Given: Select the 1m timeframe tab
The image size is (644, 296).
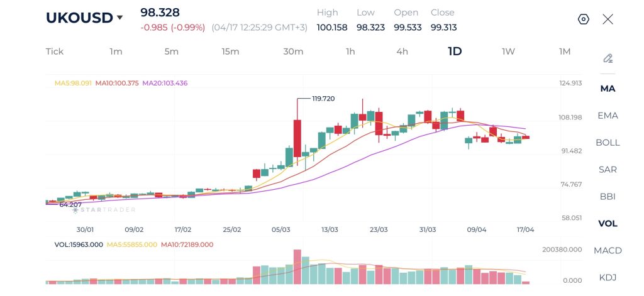Looking at the screenshot, I should [116, 52].
